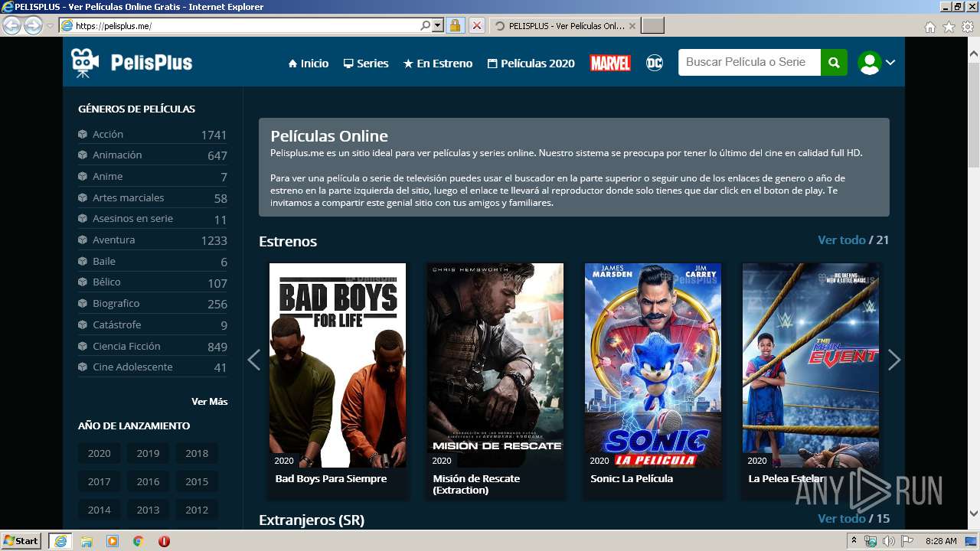Click the security lock icon

click(x=455, y=25)
